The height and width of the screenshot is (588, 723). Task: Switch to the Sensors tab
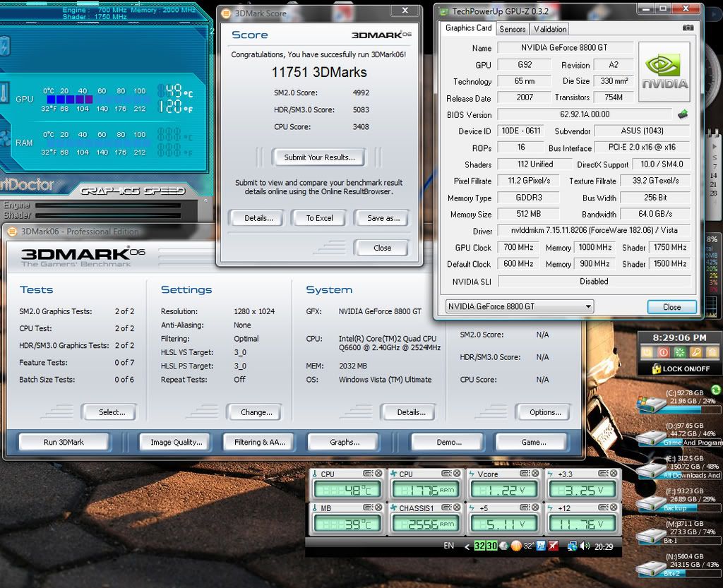[512, 29]
